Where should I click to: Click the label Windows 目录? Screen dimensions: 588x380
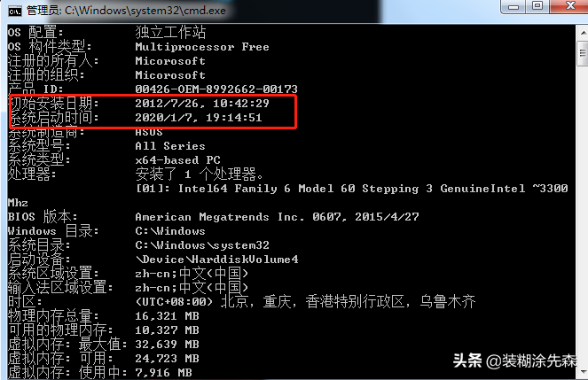(x=53, y=231)
